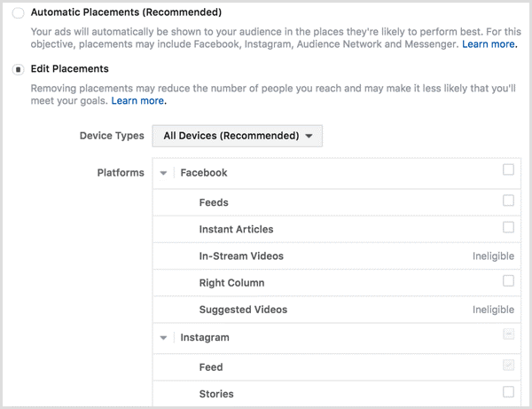Click the Suggested Videos row label
The width and height of the screenshot is (532, 409).
click(x=243, y=310)
